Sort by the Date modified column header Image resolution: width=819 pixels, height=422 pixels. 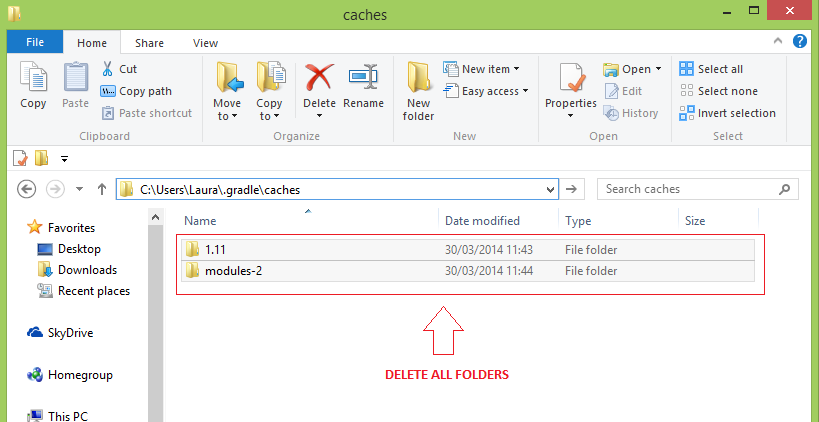pos(482,221)
